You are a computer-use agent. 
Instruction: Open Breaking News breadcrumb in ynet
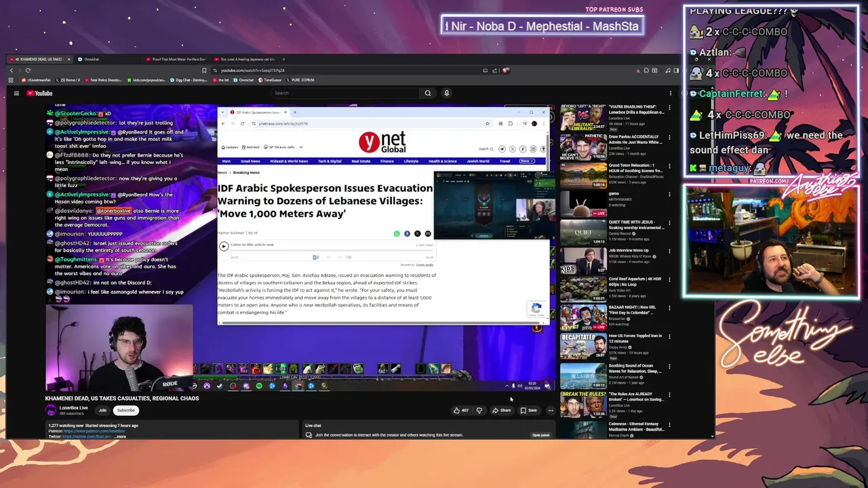(246, 173)
